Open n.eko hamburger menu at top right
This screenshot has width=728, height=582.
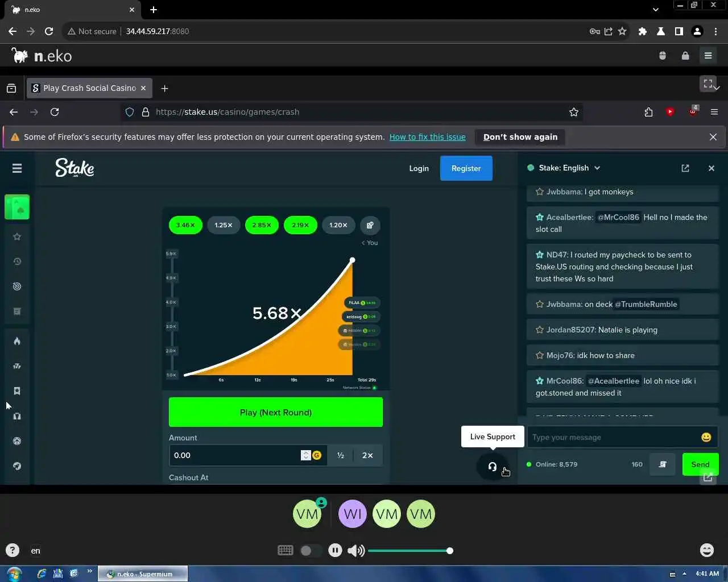pos(708,56)
